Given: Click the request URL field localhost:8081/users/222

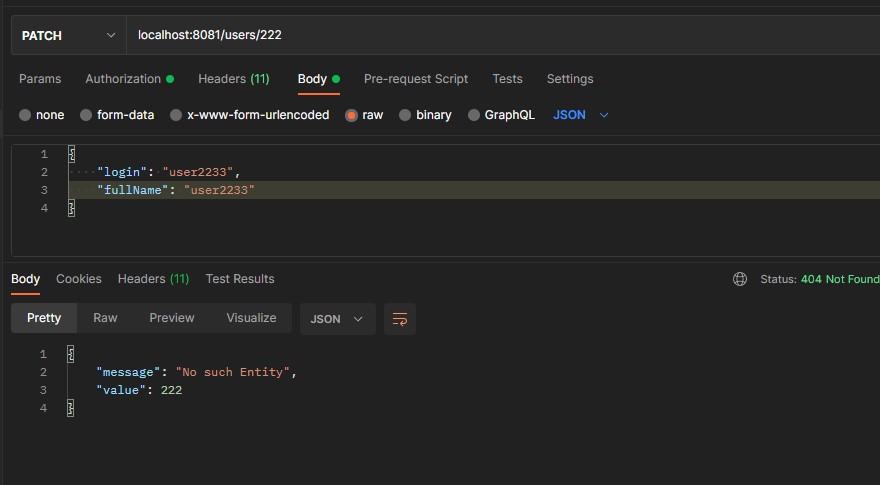Looking at the screenshot, I should (503, 35).
